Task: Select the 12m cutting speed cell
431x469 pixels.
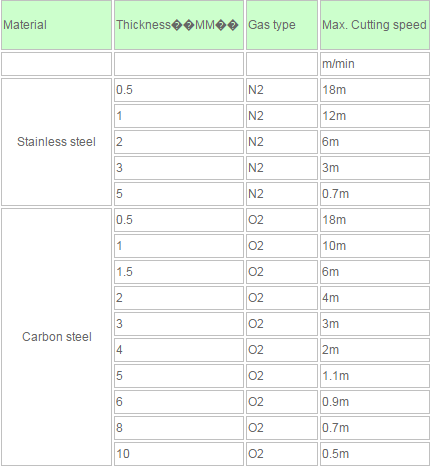Action: [375, 116]
